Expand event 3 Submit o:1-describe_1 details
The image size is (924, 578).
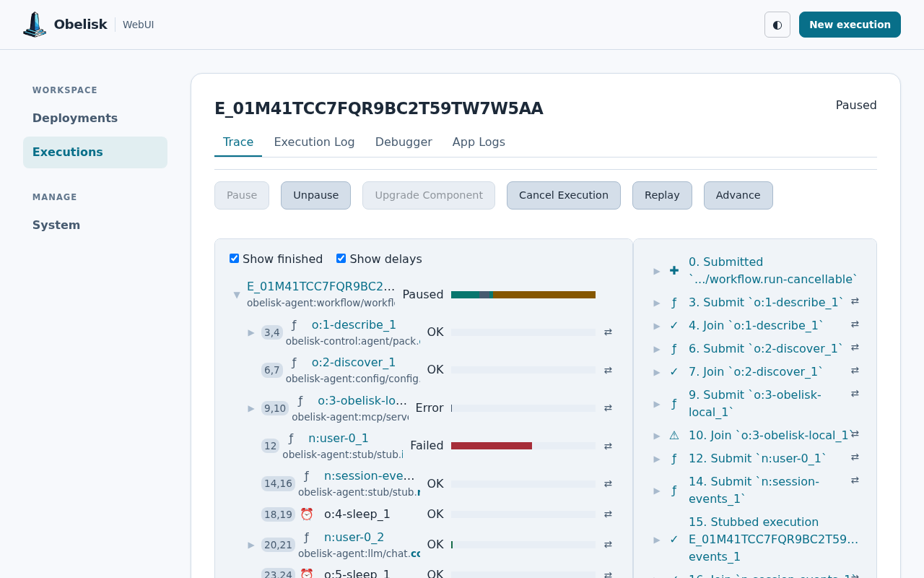pyautogui.click(x=657, y=303)
